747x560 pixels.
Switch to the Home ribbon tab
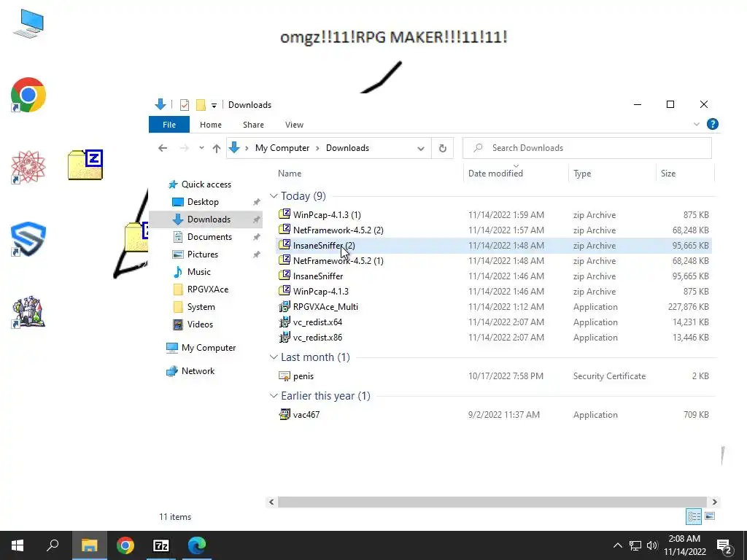pyautogui.click(x=211, y=125)
